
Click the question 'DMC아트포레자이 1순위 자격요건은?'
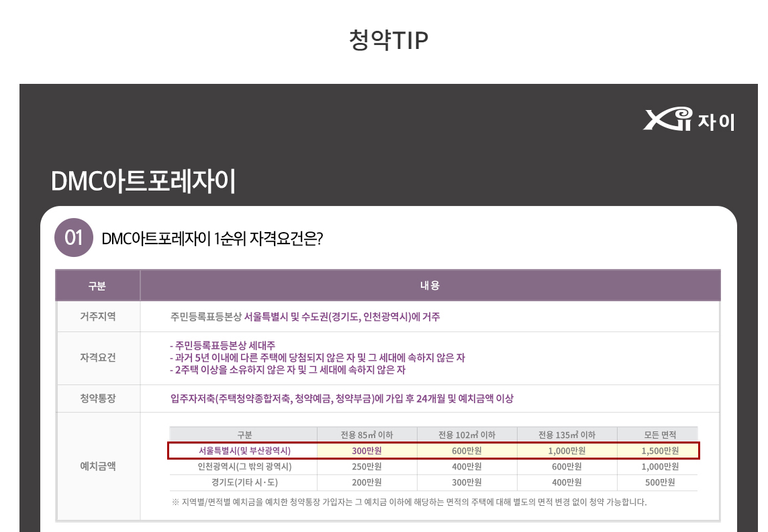pos(212,239)
